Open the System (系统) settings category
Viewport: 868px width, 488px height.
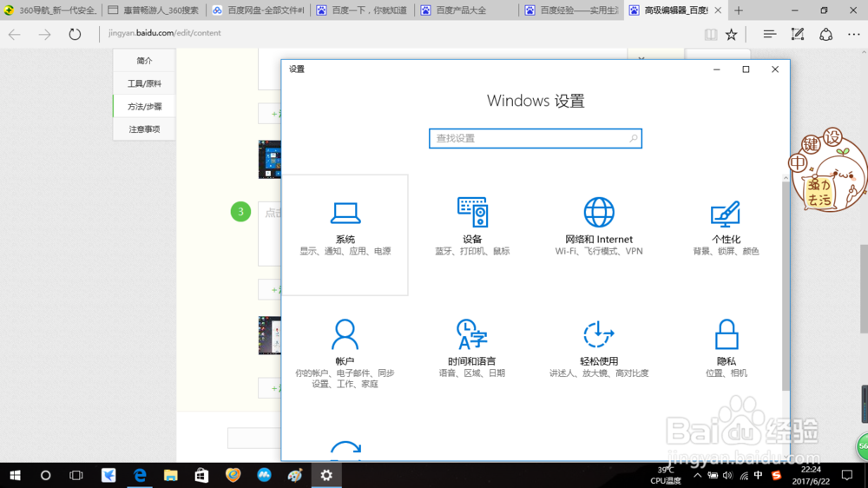[x=345, y=234]
